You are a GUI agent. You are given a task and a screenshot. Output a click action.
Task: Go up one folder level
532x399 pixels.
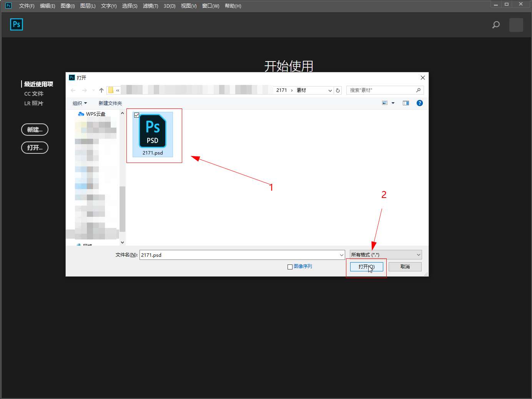pyautogui.click(x=101, y=90)
